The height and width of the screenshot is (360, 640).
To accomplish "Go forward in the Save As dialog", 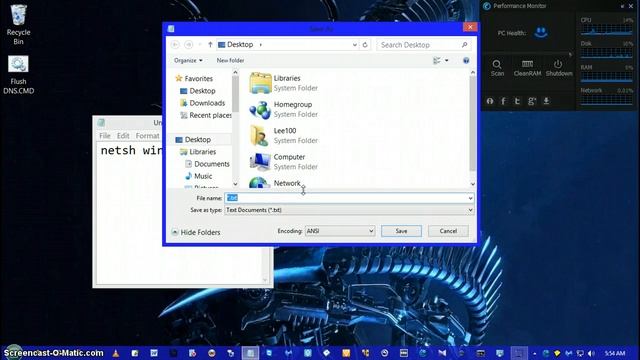I will coord(188,44).
